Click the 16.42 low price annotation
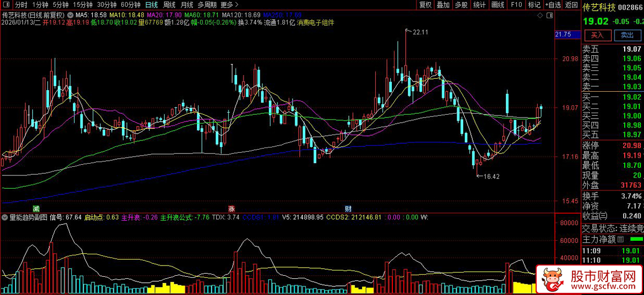Screen dimensions: 644x295 pyautogui.click(x=492, y=176)
